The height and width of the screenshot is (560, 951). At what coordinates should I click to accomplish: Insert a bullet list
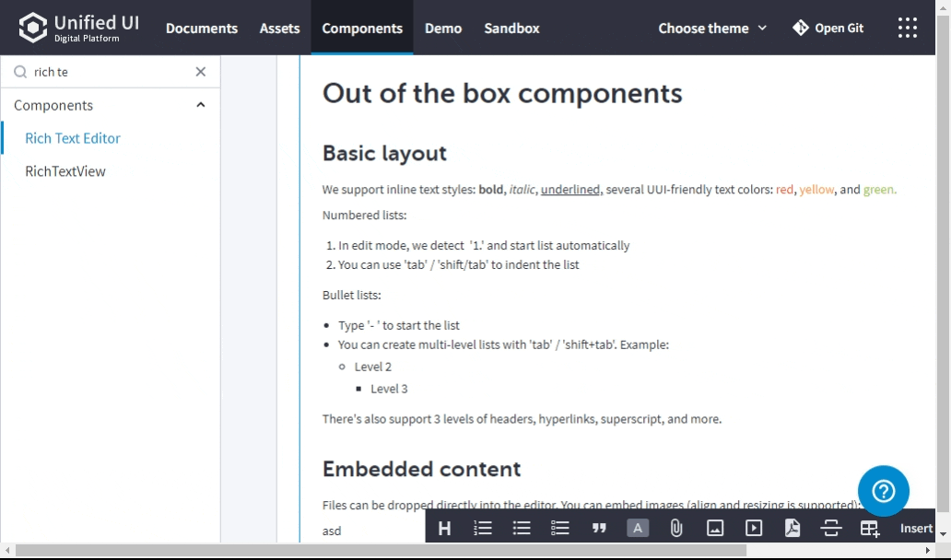click(521, 528)
